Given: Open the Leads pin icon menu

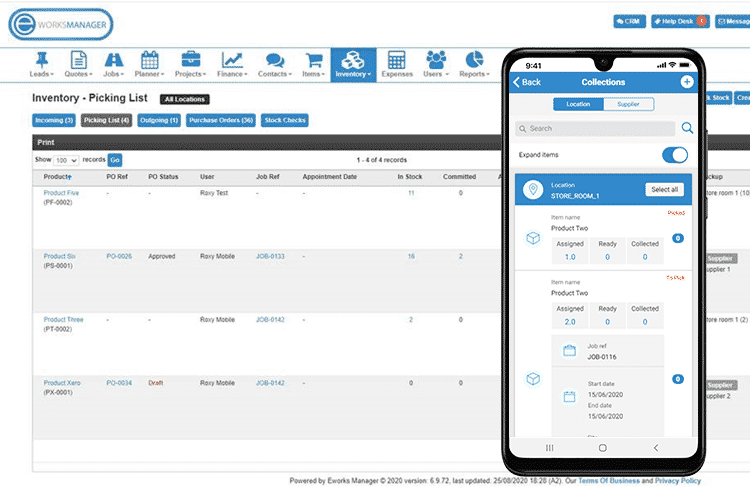Looking at the screenshot, I should coord(41,63).
